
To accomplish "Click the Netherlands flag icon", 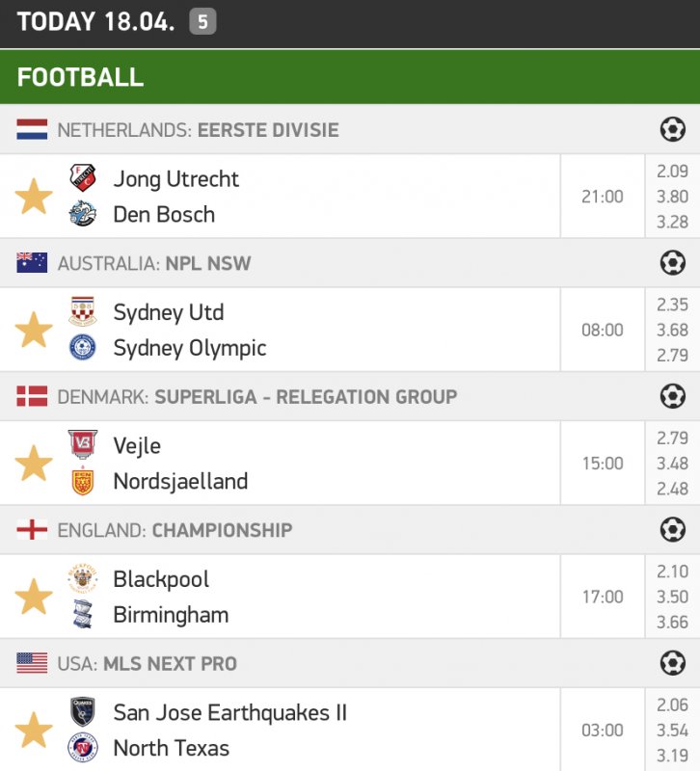I will [32, 129].
